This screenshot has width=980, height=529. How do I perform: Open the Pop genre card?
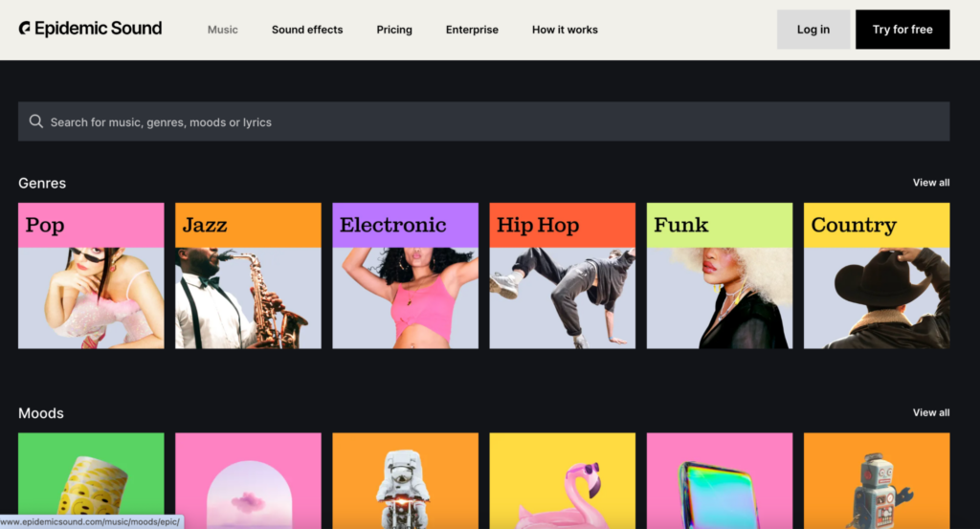pyautogui.click(x=91, y=276)
